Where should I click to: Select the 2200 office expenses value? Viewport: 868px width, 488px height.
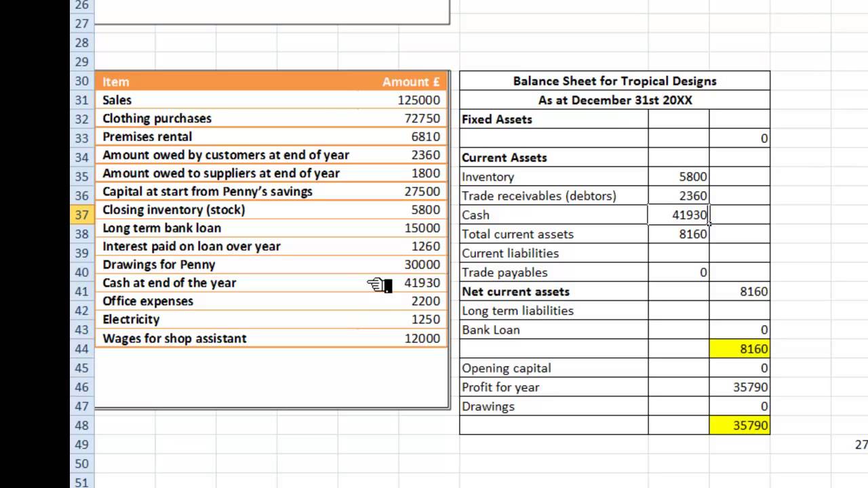tap(425, 301)
